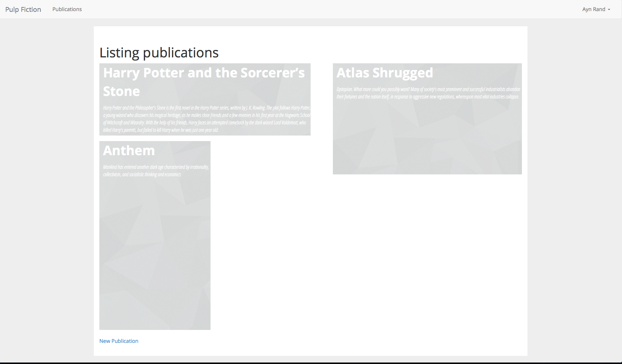Click the Harry Potter description paragraph
Viewport: 622px width, 364px height.
pyautogui.click(x=206, y=119)
